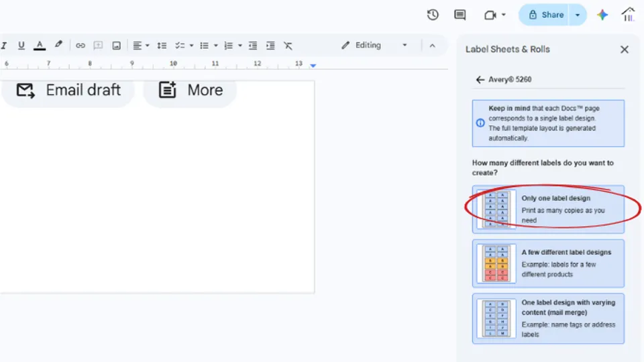Insert a bulleted list

[x=204, y=45]
